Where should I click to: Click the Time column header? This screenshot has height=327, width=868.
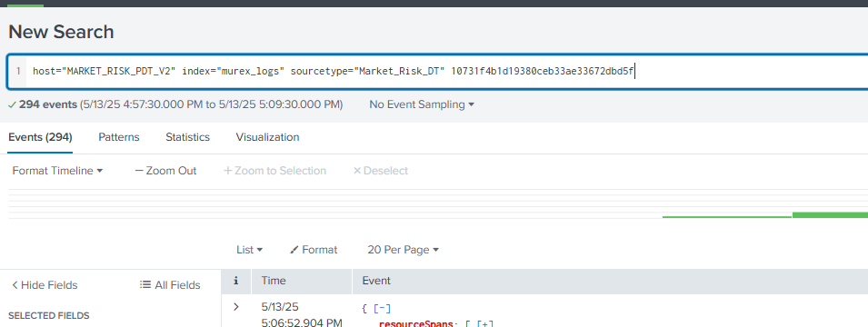[274, 281]
